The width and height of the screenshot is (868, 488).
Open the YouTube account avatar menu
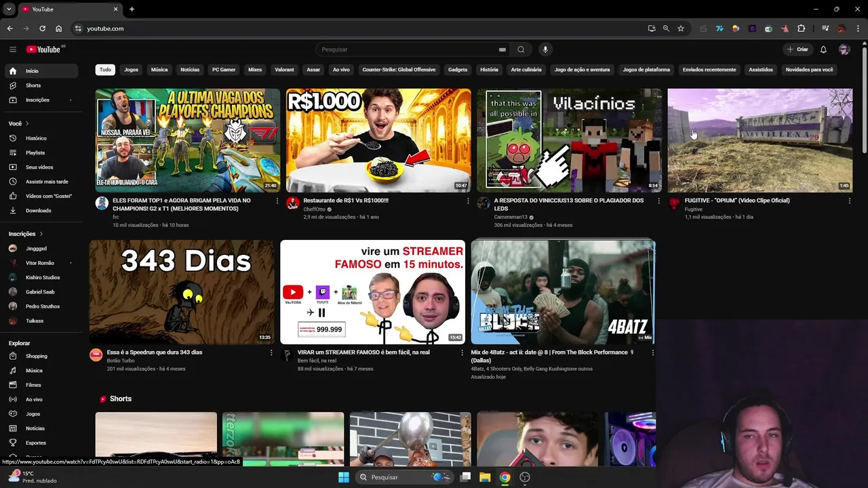point(844,49)
